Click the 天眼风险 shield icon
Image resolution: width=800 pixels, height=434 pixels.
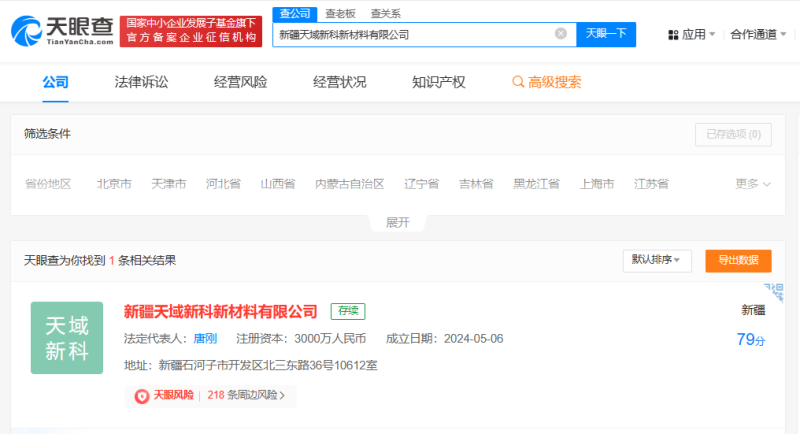142,396
